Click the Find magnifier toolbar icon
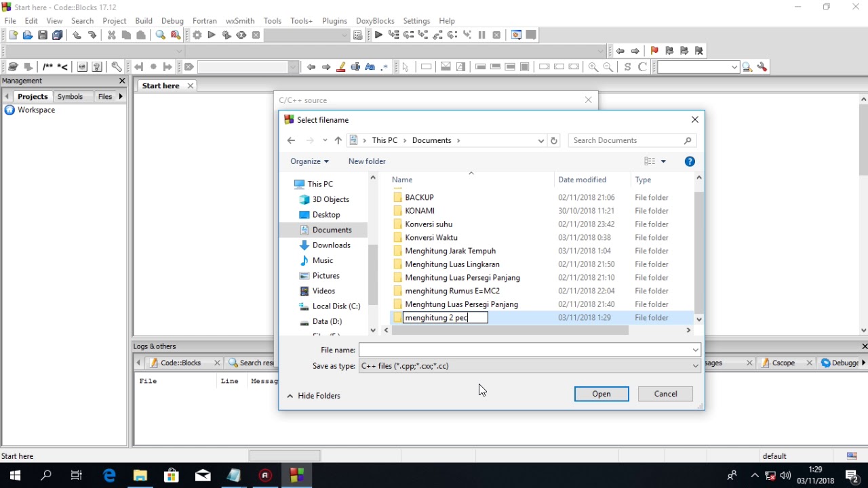Image resolution: width=868 pixels, height=488 pixels. (161, 35)
